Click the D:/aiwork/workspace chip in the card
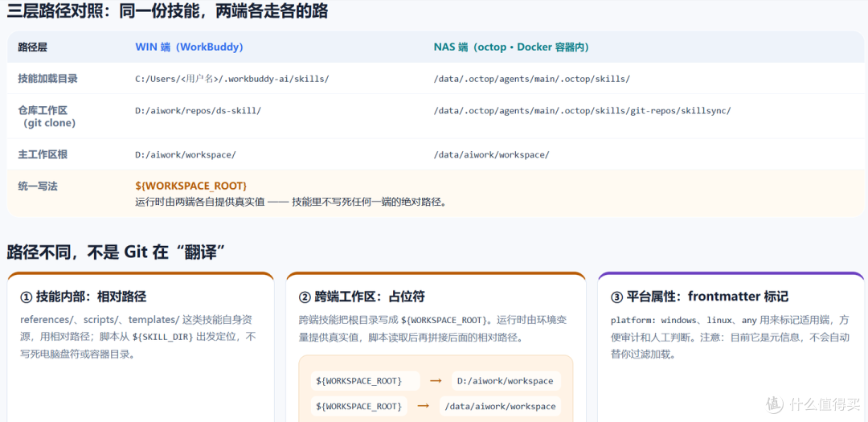This screenshot has height=422, width=868. (506, 381)
